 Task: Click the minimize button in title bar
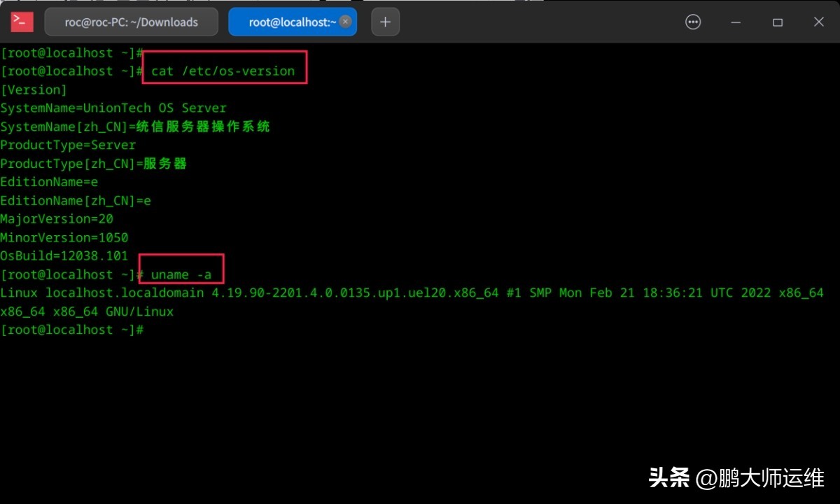tap(735, 22)
